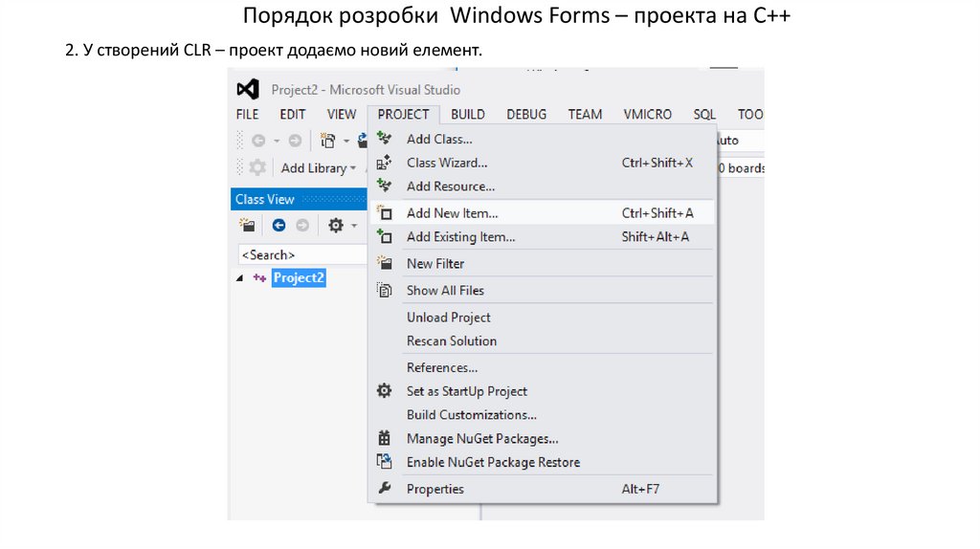Select Project2 in the Class View tree
Viewport: 980px width, 549px height.
point(299,278)
